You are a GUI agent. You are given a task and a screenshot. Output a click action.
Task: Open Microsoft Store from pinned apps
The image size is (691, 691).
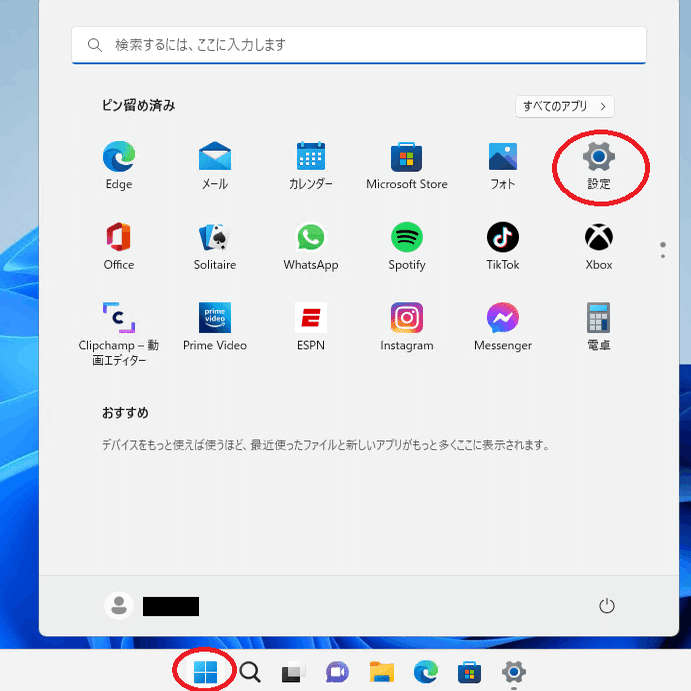[406, 165]
